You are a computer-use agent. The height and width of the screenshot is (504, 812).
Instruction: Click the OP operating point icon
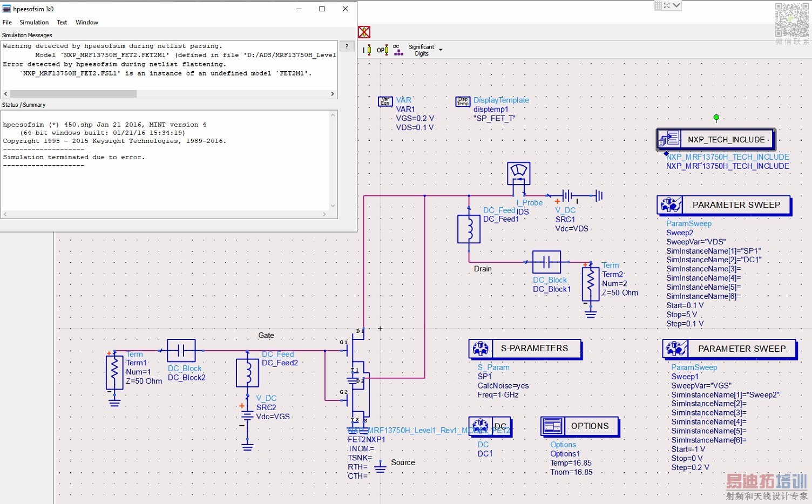[382, 50]
